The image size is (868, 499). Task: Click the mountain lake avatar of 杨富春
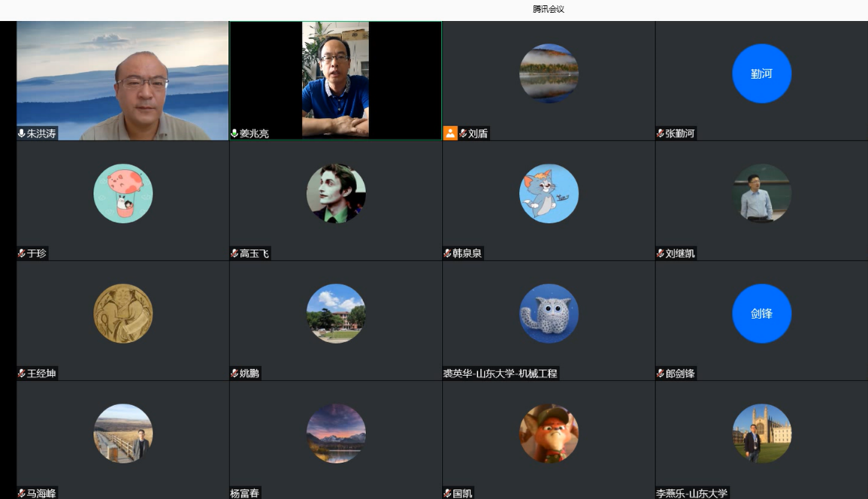pyautogui.click(x=336, y=434)
